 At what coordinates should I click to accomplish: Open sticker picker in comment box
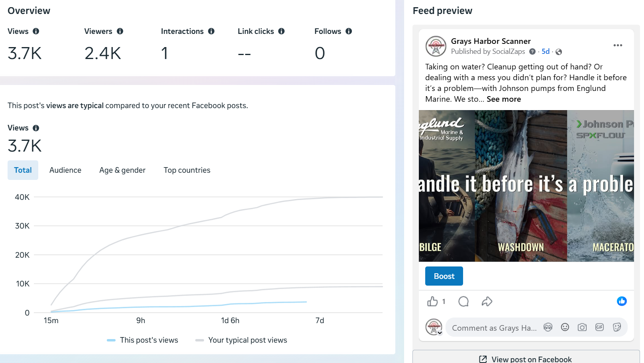tap(617, 327)
